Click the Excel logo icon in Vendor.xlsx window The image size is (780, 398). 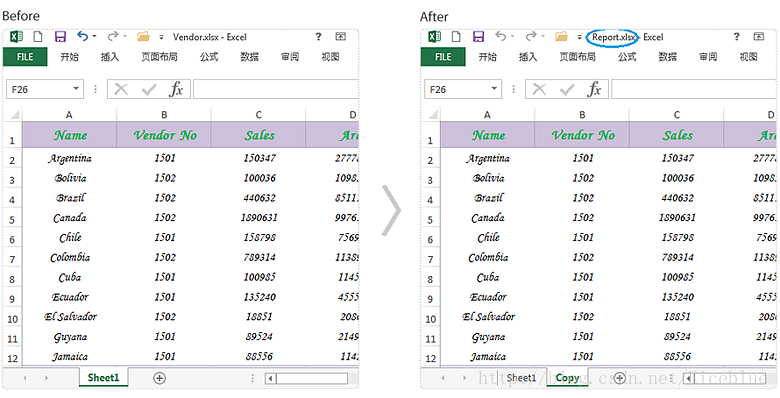point(17,37)
